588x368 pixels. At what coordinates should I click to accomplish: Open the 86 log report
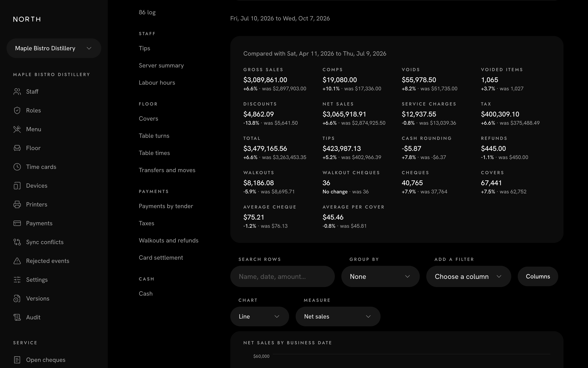tap(147, 12)
